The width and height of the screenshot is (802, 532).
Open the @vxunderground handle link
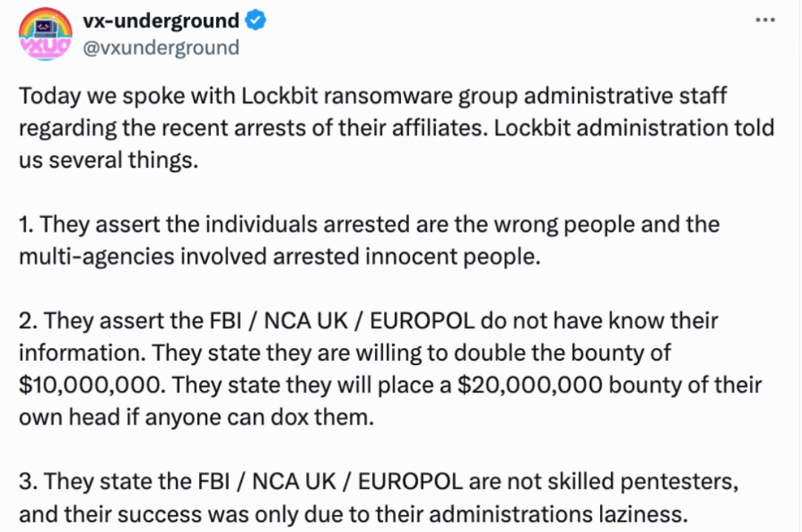[x=161, y=47]
